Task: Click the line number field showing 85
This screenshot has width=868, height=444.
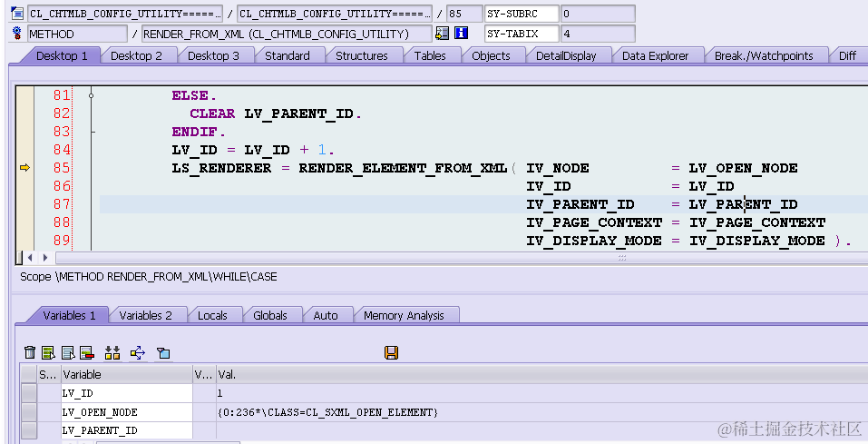Action: (463, 14)
